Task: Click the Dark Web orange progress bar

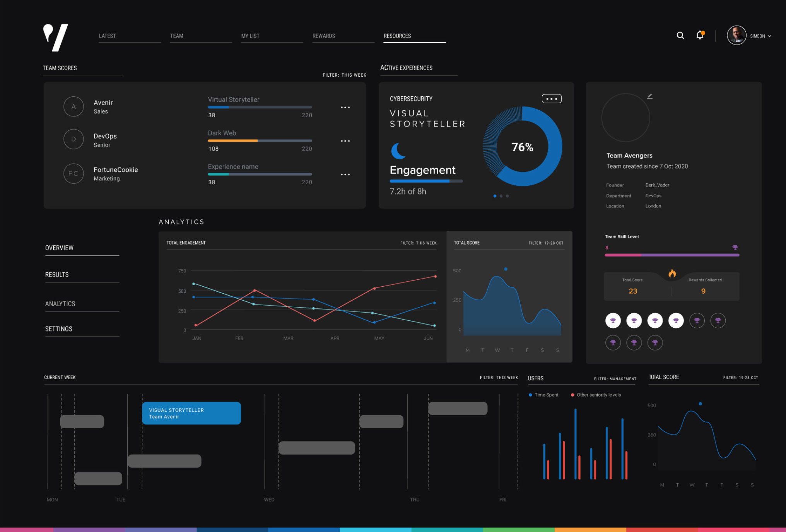Action: tap(233, 141)
